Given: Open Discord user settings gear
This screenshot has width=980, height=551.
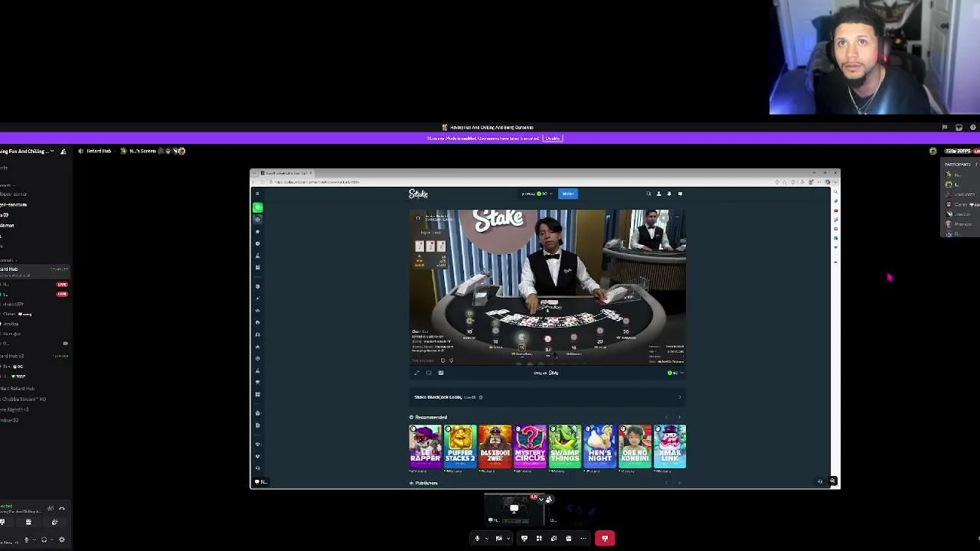Looking at the screenshot, I should click(x=62, y=540).
